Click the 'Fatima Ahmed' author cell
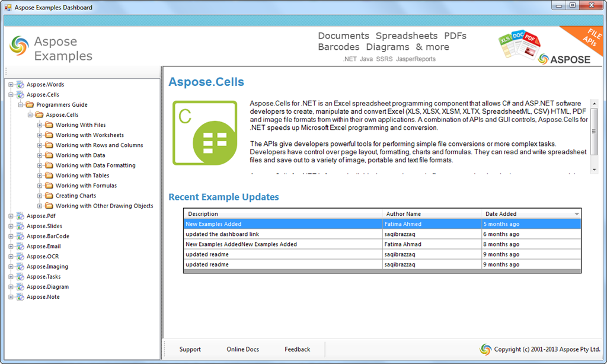607x364 pixels. click(x=432, y=224)
